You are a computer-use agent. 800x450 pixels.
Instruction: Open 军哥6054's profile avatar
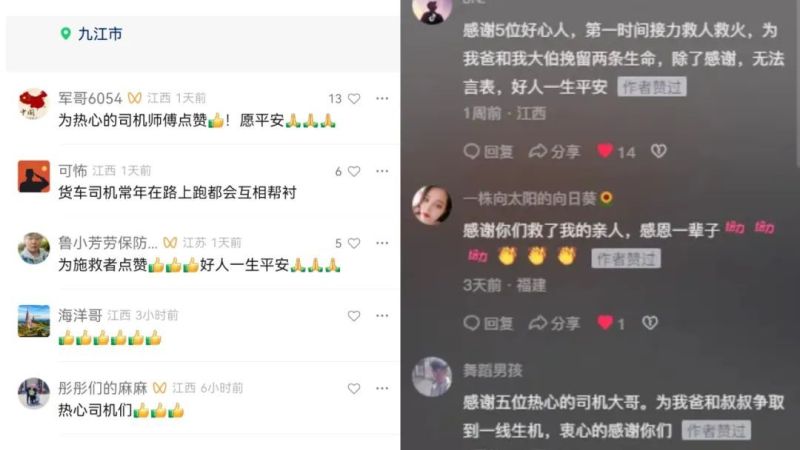coord(34,104)
